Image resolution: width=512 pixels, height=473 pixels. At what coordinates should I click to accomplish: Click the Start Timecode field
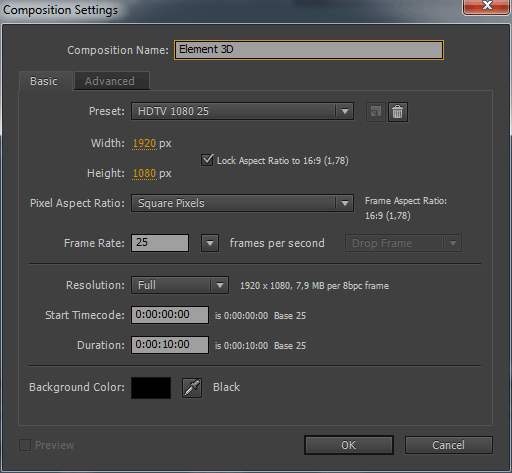pos(170,315)
